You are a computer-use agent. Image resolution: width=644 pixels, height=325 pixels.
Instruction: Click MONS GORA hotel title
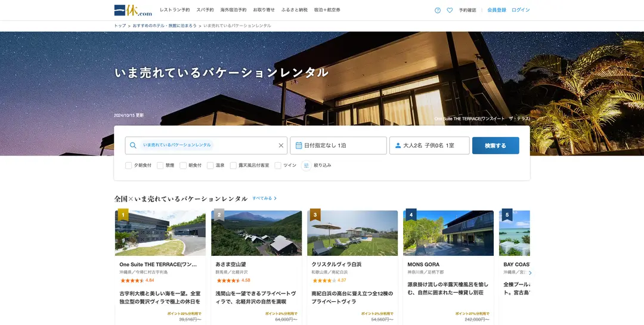click(423, 265)
